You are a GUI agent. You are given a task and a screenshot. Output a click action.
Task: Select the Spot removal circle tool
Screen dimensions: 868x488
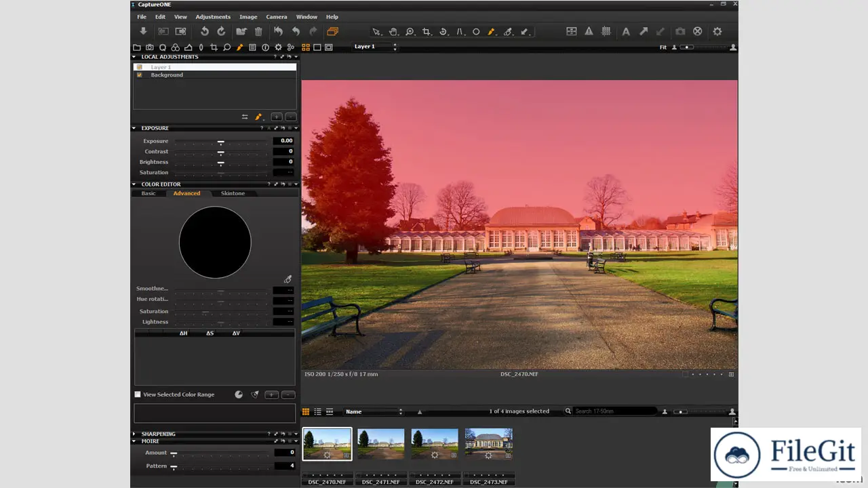click(476, 31)
